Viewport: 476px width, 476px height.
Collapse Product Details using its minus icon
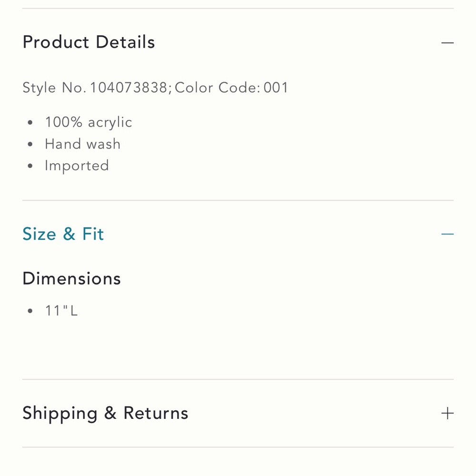pyautogui.click(x=447, y=43)
